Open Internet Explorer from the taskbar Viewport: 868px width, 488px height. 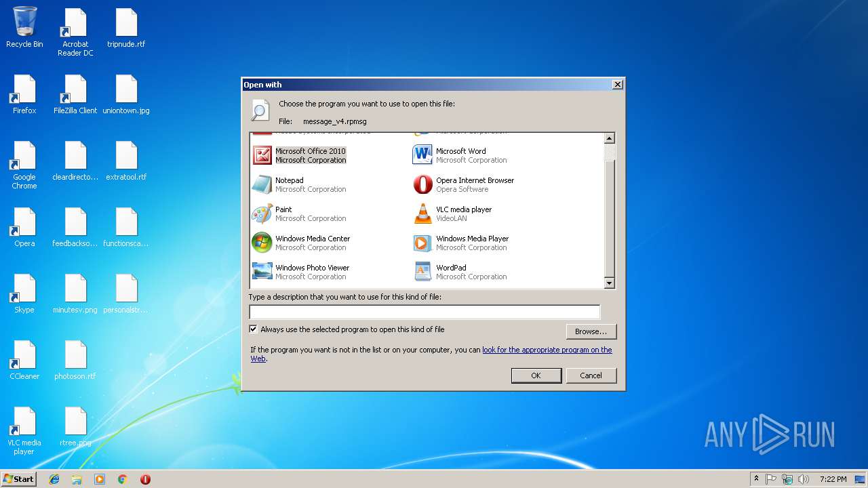[x=54, y=479]
